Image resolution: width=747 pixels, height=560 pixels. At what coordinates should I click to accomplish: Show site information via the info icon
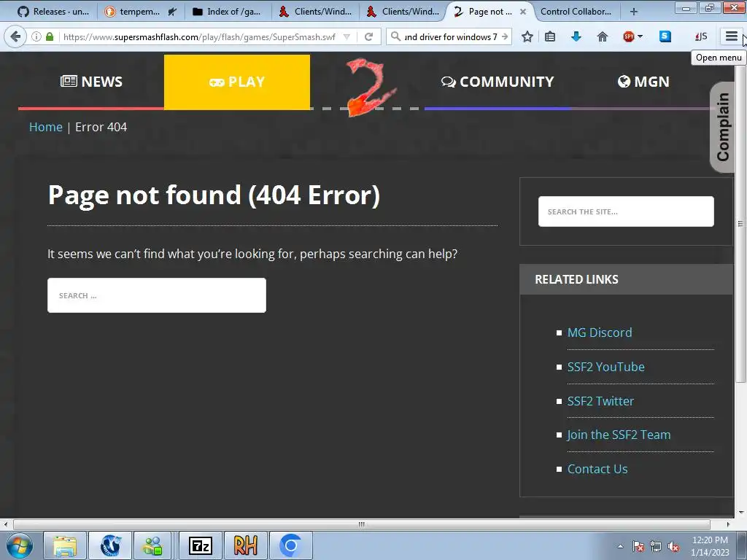pos(36,36)
